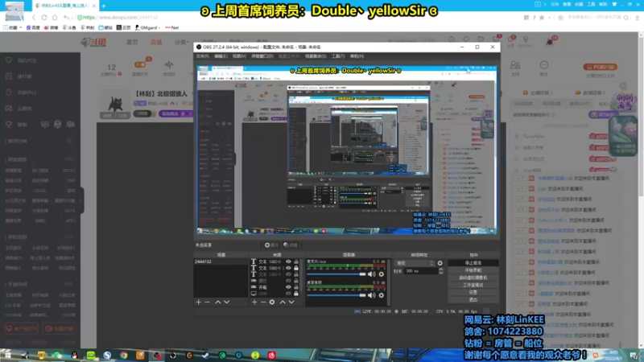Click bookmark star in browser address bar

click(542, 18)
